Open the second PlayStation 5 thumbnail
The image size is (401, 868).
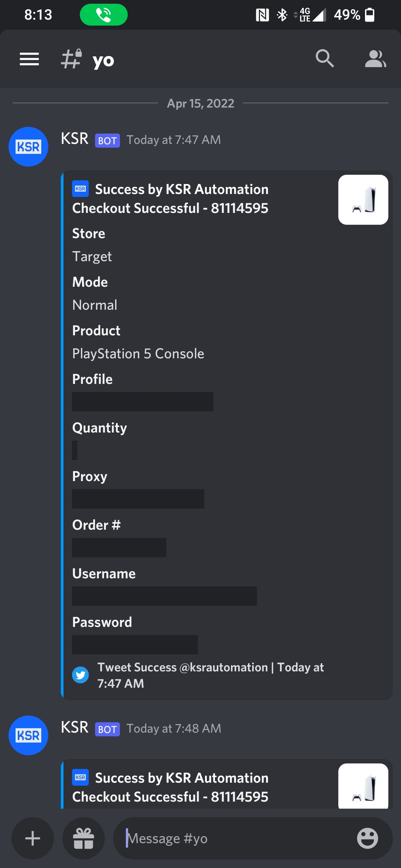pos(363,786)
